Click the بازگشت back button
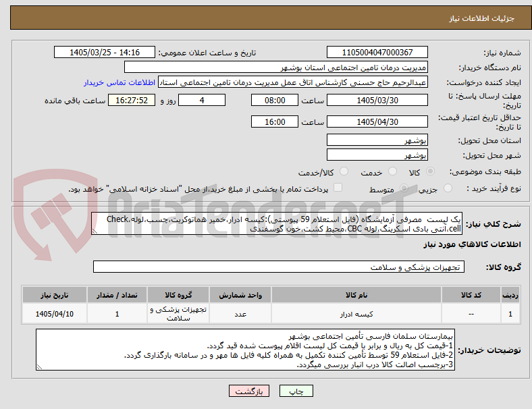The width and height of the screenshot is (532, 409). [x=249, y=391]
